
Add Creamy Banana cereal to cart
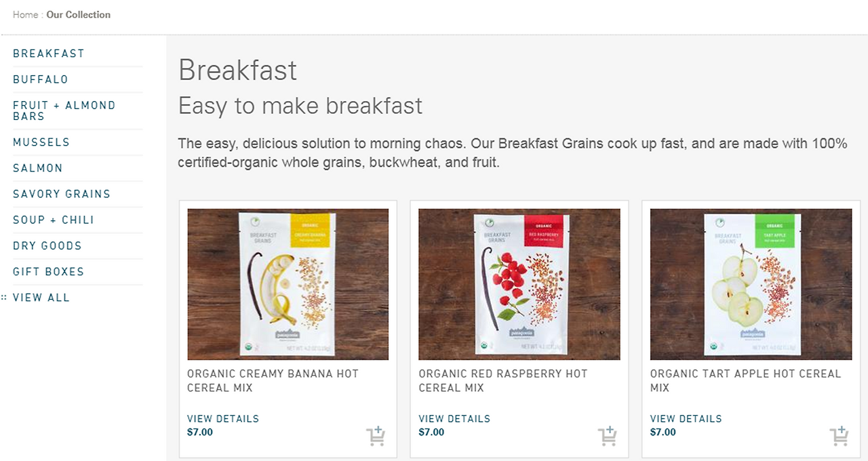375,436
